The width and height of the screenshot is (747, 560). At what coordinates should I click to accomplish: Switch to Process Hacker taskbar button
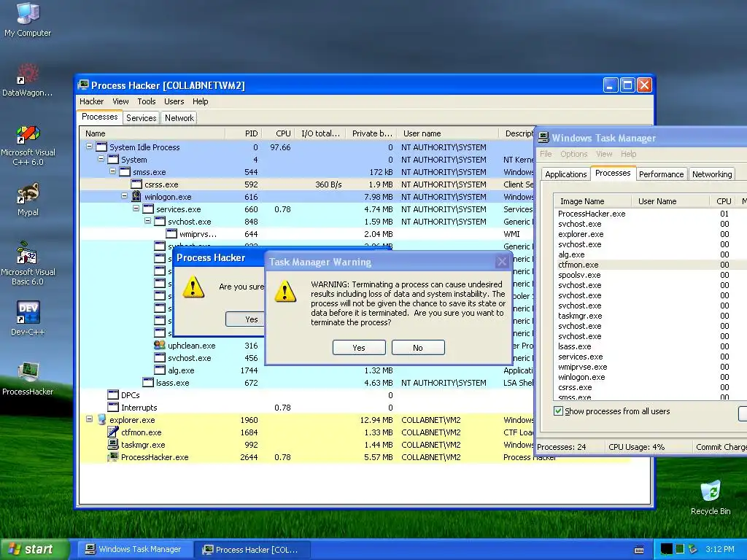point(252,549)
